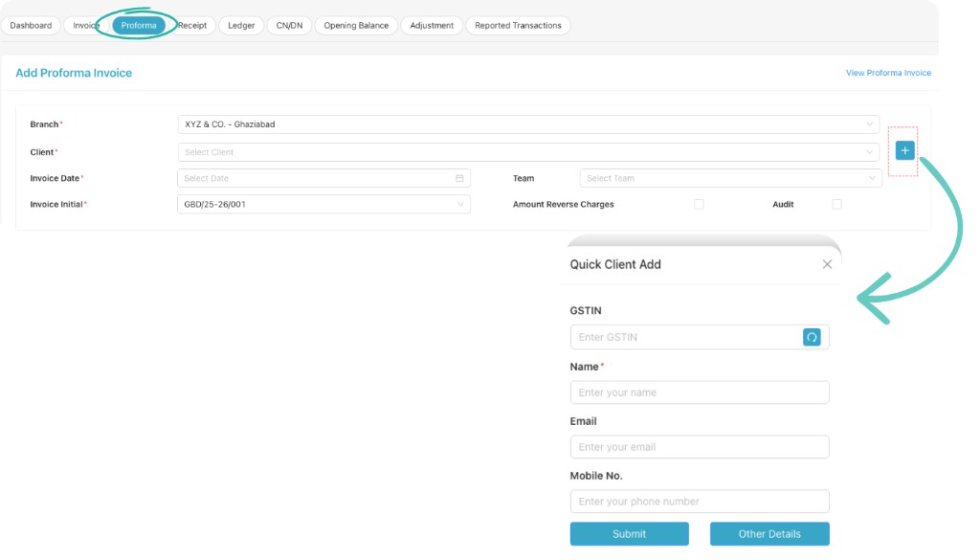Open the CN/DN tab
Image resolution: width=980 pixels, height=560 pixels.
pyautogui.click(x=289, y=25)
